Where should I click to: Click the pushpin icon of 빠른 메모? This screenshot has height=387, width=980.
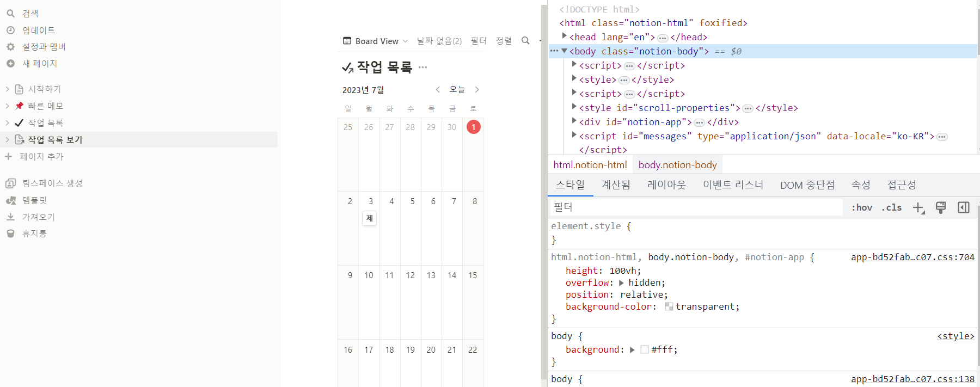[19, 106]
